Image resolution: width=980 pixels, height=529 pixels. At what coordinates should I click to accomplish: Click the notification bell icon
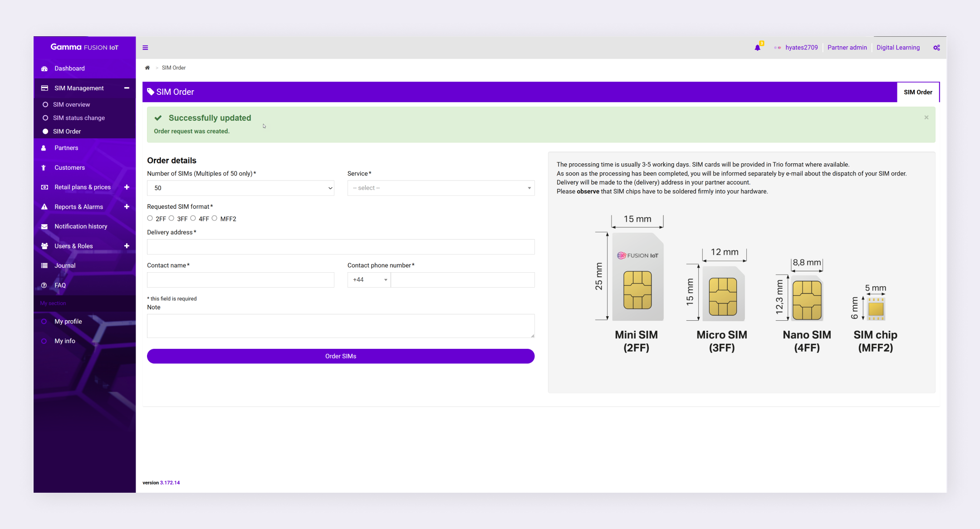[757, 48]
